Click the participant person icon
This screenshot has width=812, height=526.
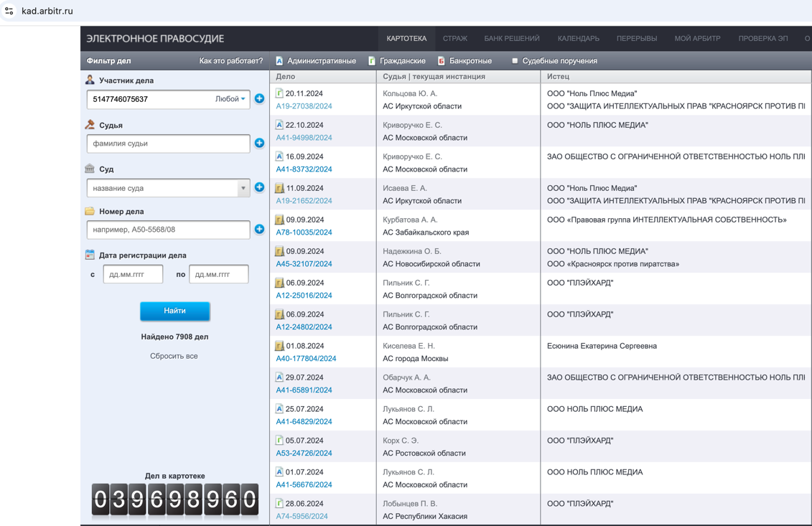(90, 80)
